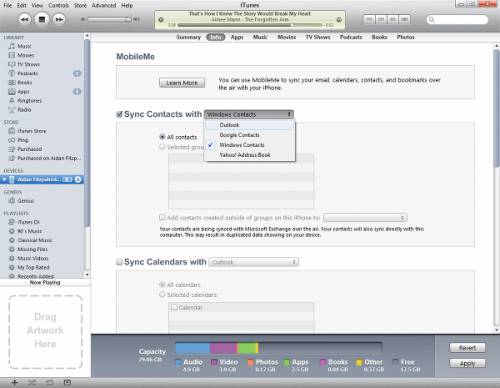The width and height of the screenshot is (500, 388).
Task: Select the All contacts radio button
Action: [x=162, y=137]
